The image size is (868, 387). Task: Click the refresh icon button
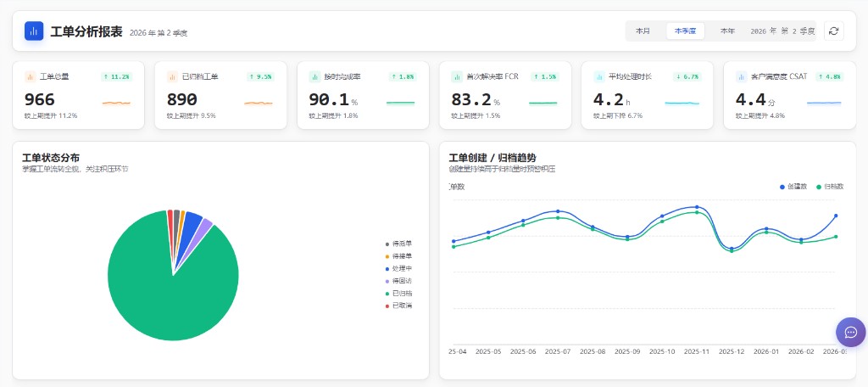point(834,31)
